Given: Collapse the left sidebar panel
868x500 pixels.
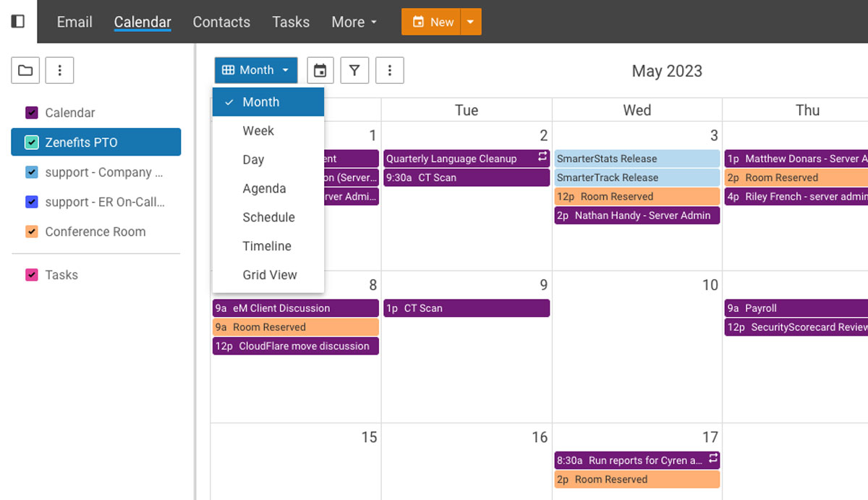Looking at the screenshot, I should tap(17, 21).
